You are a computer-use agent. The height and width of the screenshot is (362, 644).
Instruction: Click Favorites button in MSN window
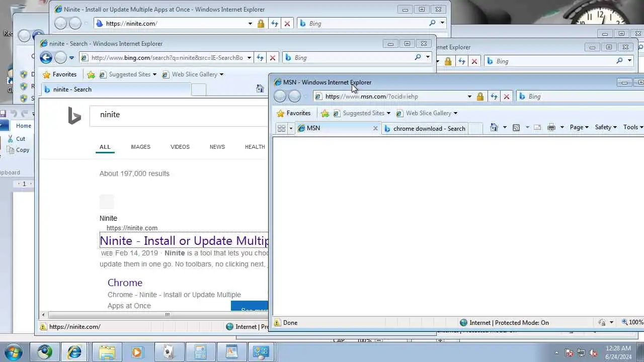[x=294, y=113]
